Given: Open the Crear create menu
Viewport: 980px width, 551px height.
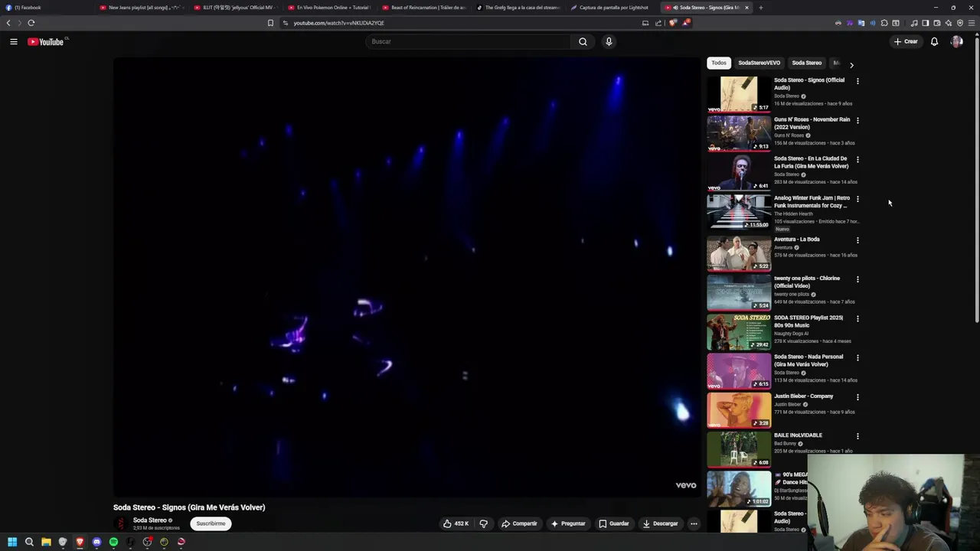Looking at the screenshot, I should (x=906, y=41).
